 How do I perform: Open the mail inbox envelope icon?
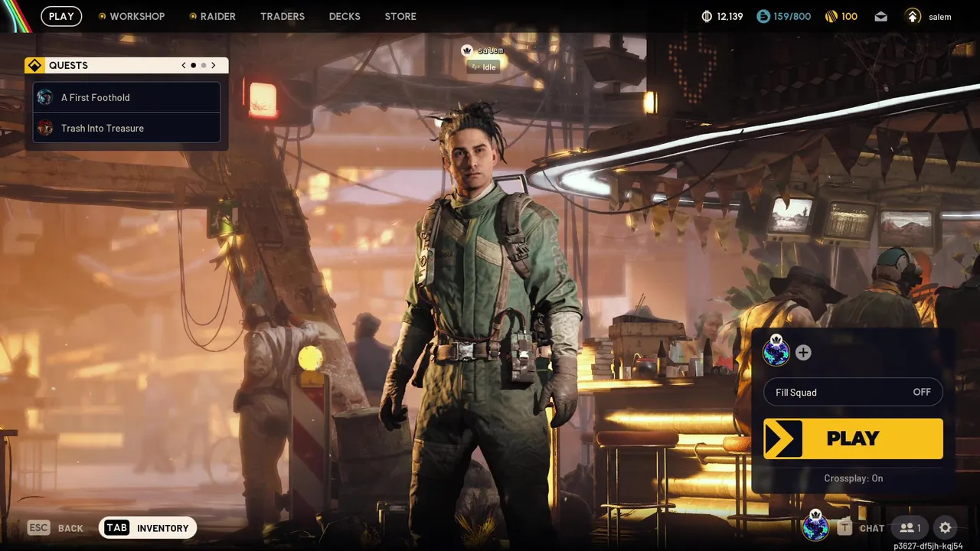881,16
